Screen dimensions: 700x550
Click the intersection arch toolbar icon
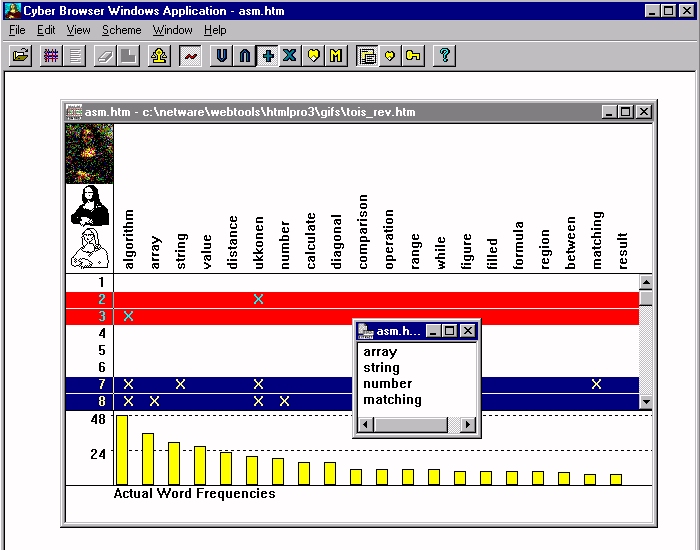pos(245,56)
